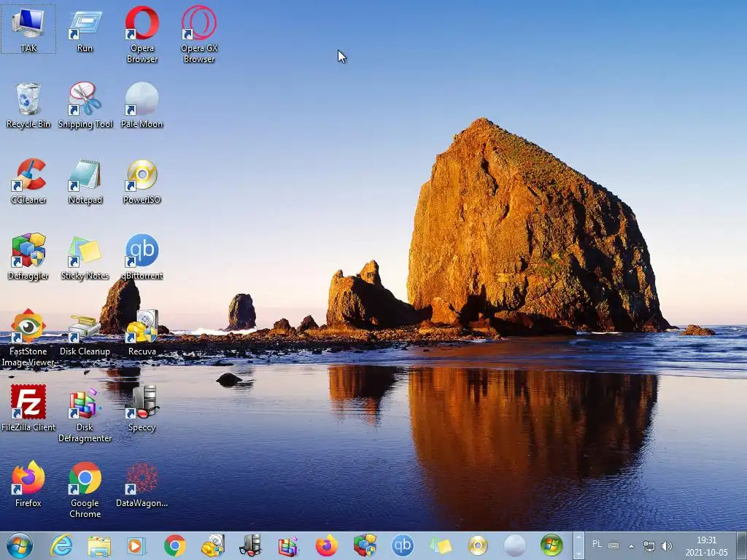Select the FastStone Image Viewer desktop shortcut
The height and width of the screenshot is (560, 747).
coord(28,338)
